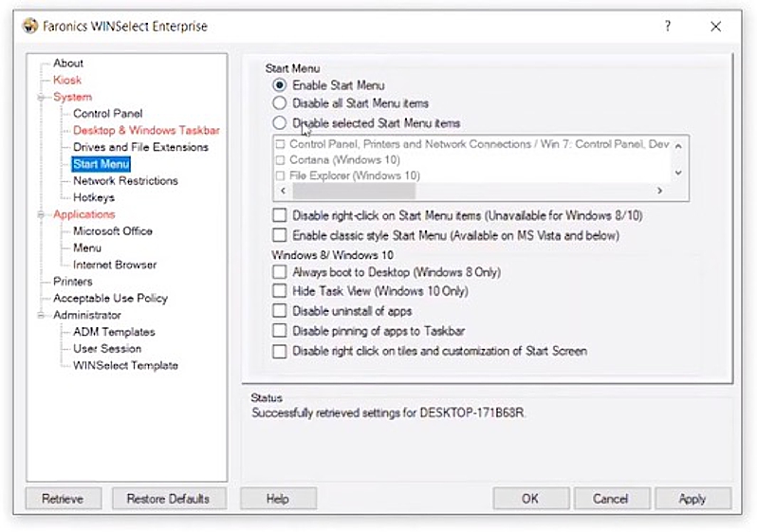Open the About page in tree
The height and width of the screenshot is (532, 757).
[68, 64]
